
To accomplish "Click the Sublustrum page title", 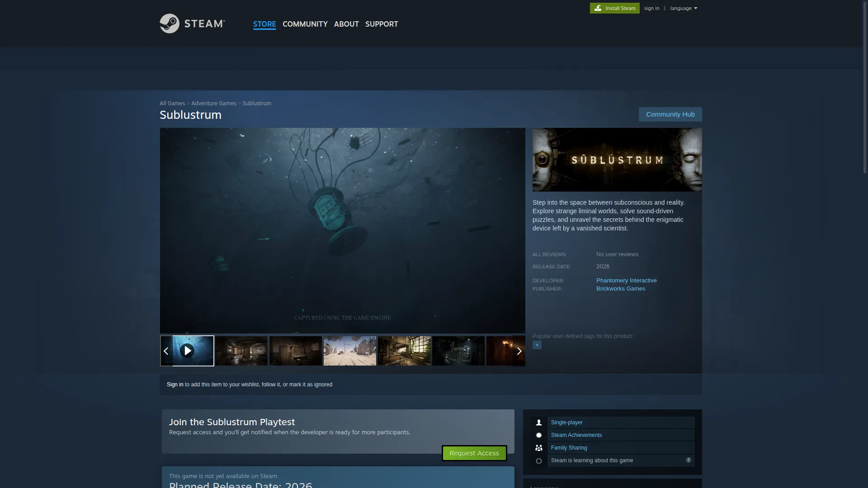I will coord(190,115).
